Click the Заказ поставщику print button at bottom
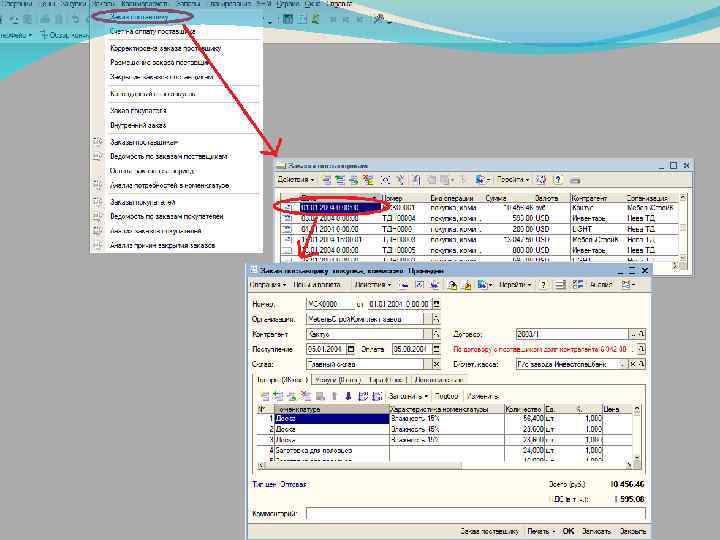The image size is (720, 540). (489, 531)
